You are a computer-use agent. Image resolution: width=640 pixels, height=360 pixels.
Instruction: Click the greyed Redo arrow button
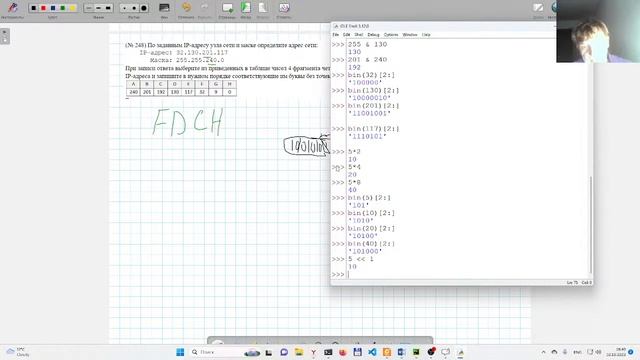(204, 8)
